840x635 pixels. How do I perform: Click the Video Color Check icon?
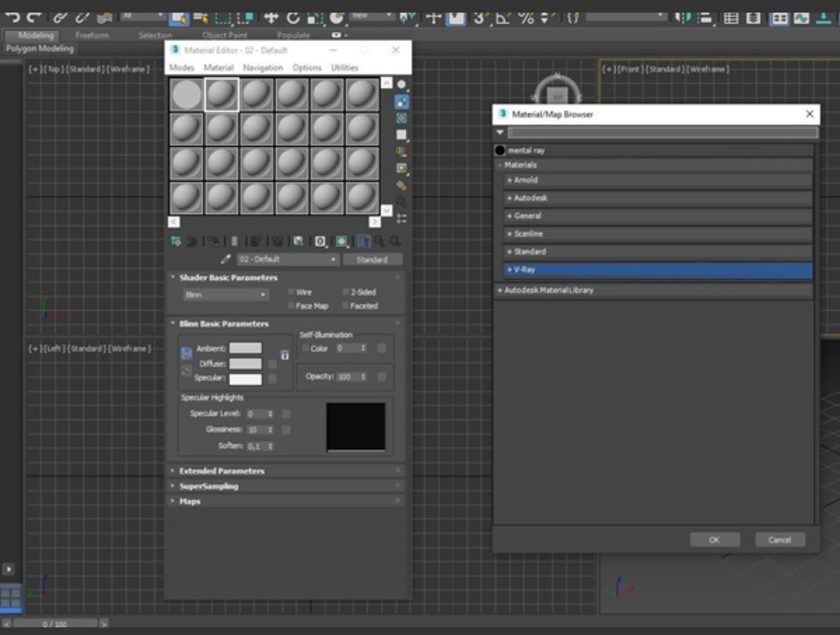(402, 151)
